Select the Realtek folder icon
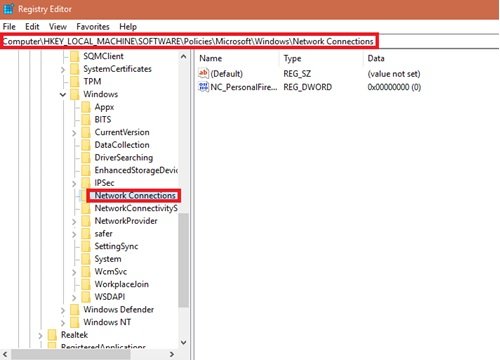 point(52,335)
